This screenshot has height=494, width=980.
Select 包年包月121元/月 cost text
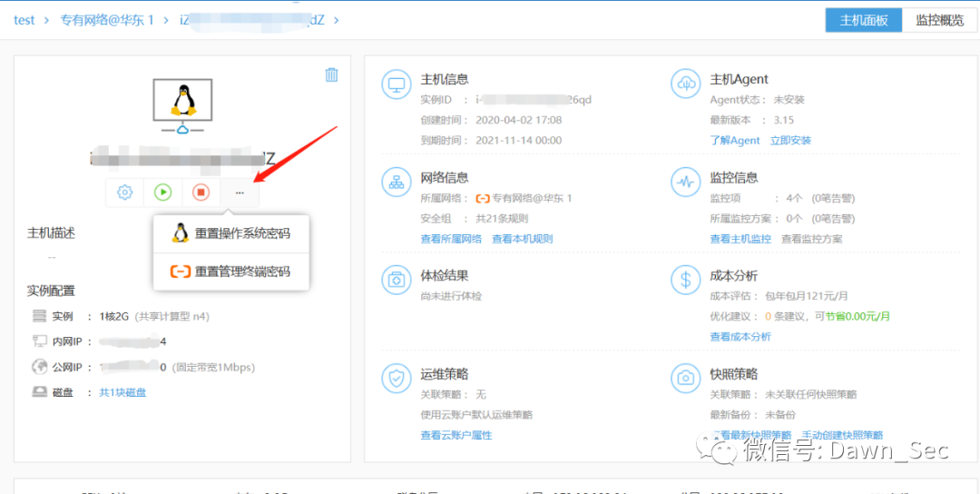[807, 296]
